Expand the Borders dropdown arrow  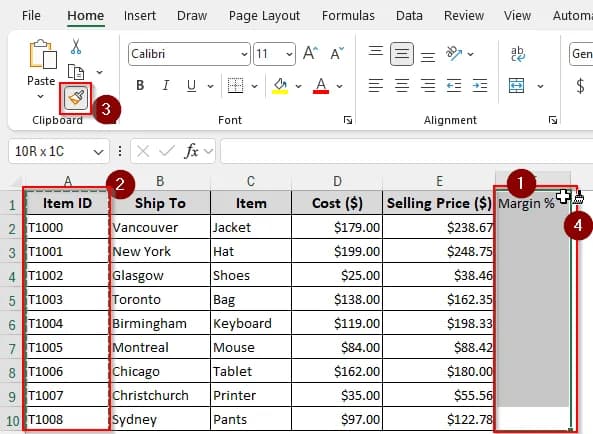255,87
